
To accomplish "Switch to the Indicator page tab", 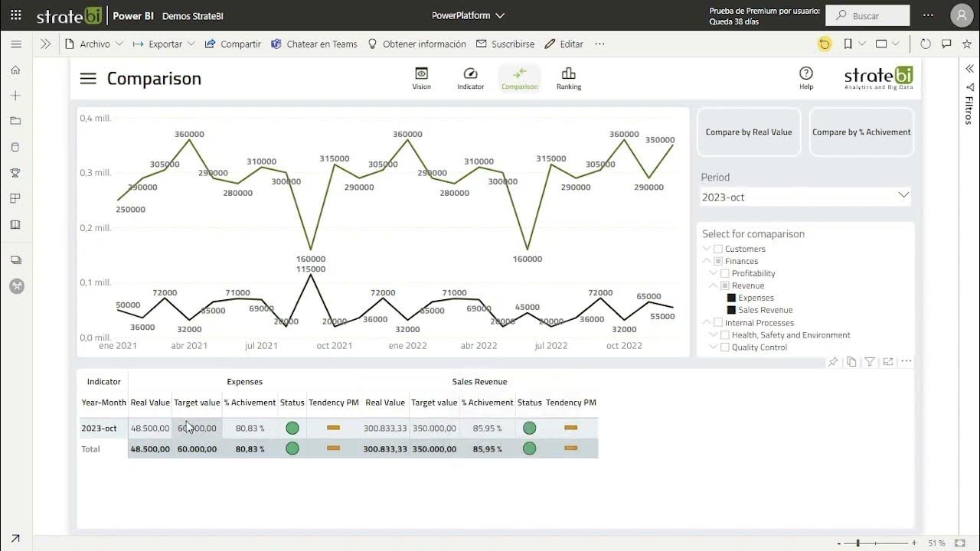I will pos(470,78).
